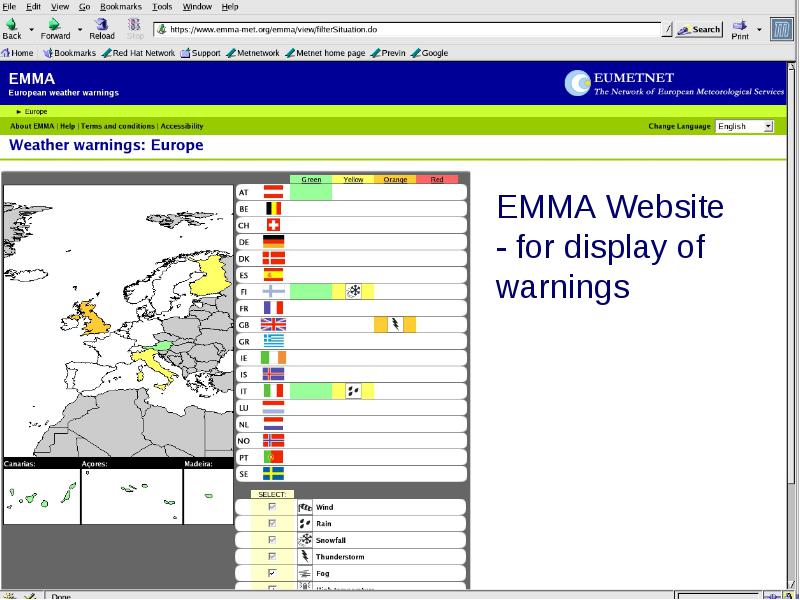
Task: Click the Orange legend color header
Action: (395, 179)
